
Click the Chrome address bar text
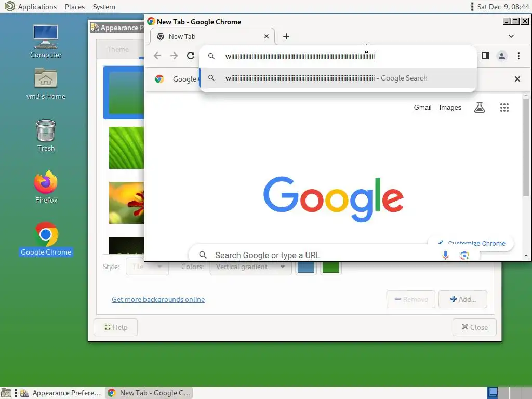(x=300, y=56)
